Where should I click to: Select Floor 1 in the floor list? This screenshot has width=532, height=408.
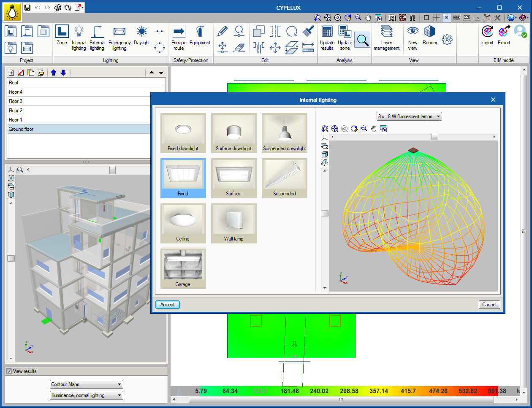pyautogui.click(x=79, y=120)
